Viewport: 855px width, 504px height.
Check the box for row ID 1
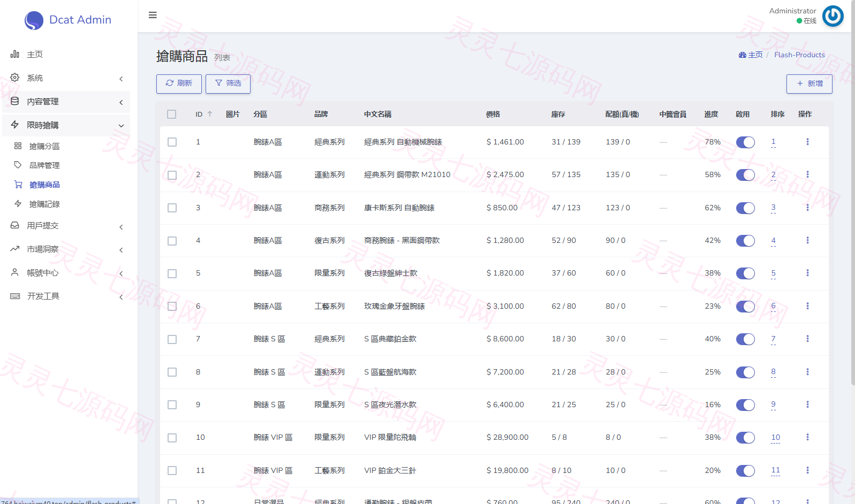click(x=172, y=142)
